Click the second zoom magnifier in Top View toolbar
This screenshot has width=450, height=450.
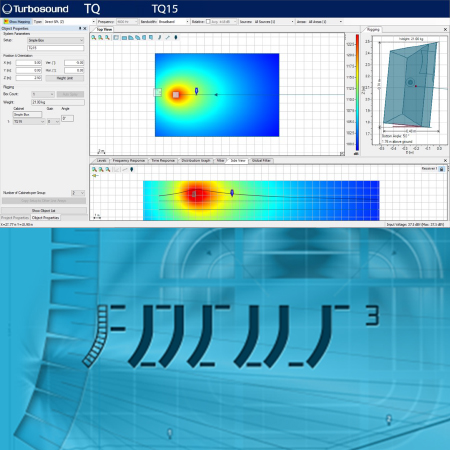pos(100,38)
